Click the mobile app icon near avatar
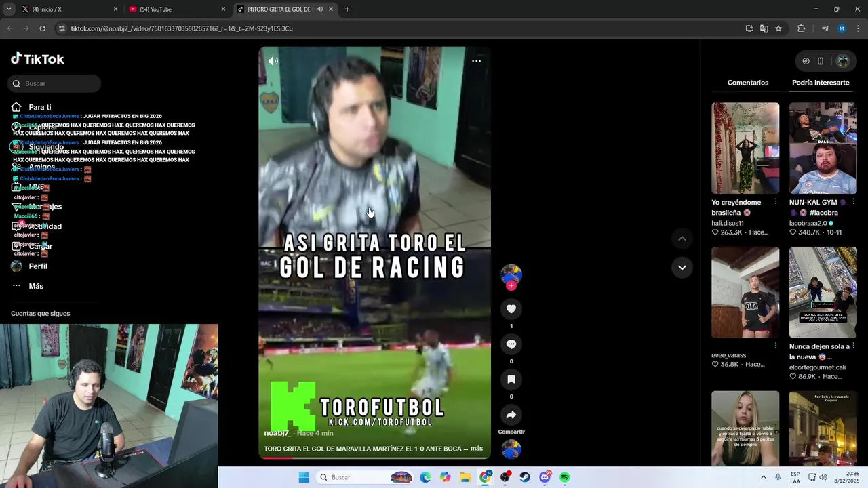 click(x=821, y=61)
